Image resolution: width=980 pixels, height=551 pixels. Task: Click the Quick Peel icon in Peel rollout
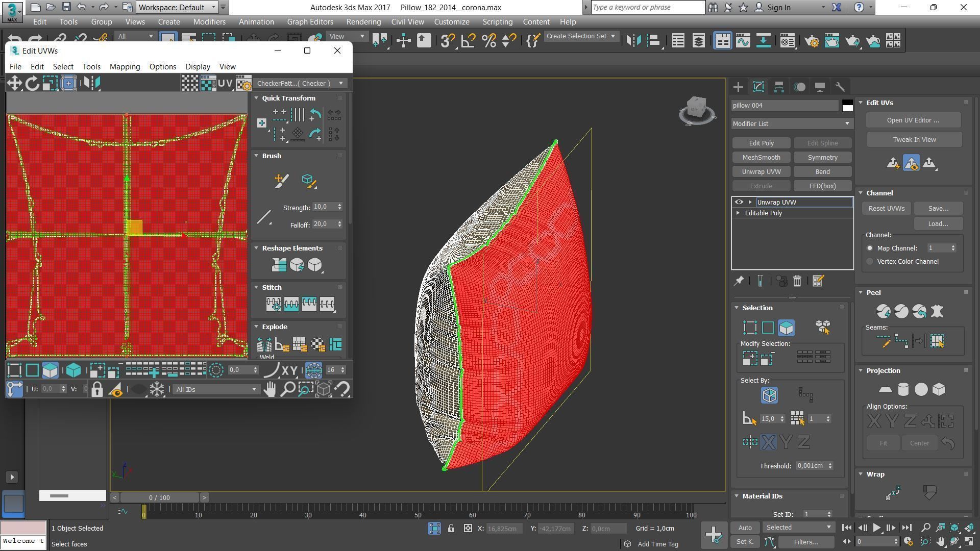pos(883,311)
